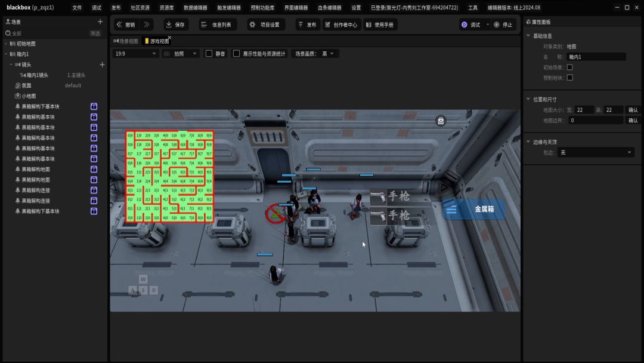Click the 保存 save button
The width and height of the screenshot is (644, 363).
(175, 24)
